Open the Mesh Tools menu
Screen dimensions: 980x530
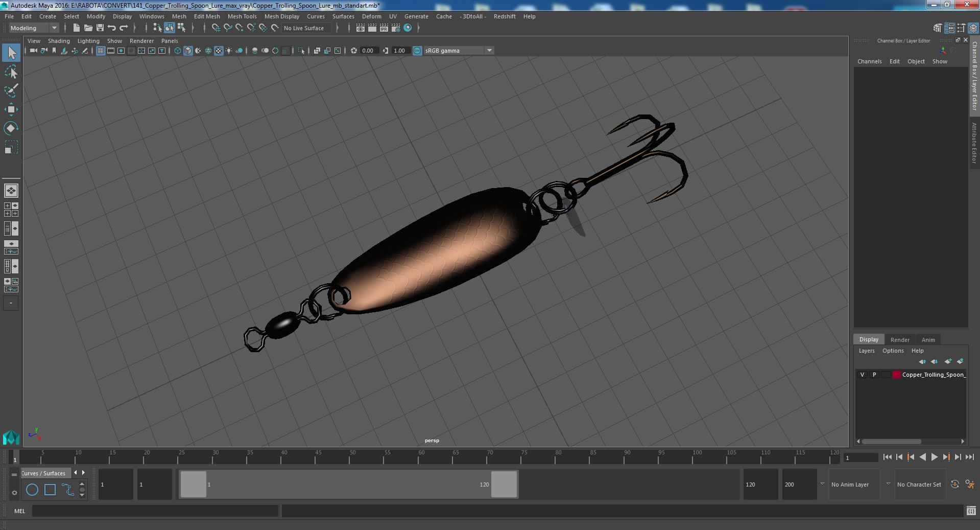[x=242, y=16]
